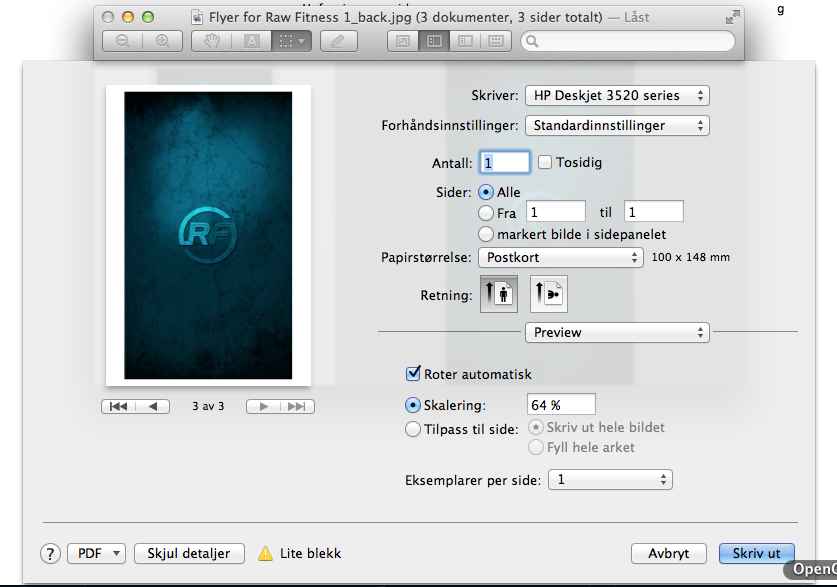Open the PDF options dropdown

(96, 553)
